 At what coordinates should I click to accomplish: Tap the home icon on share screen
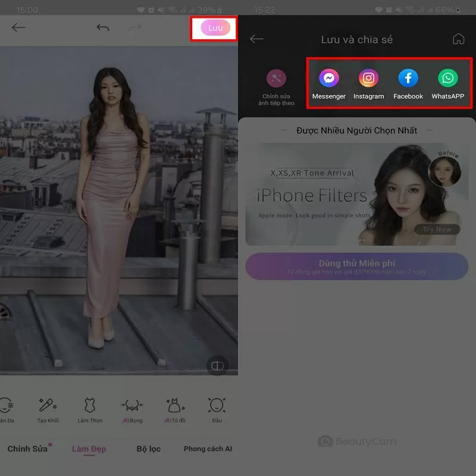[459, 39]
